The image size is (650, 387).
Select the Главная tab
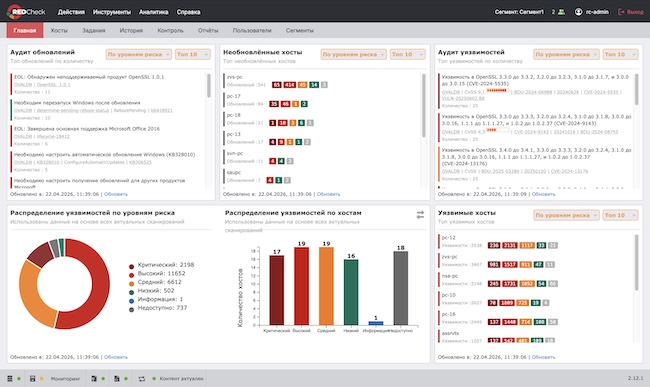tap(25, 30)
